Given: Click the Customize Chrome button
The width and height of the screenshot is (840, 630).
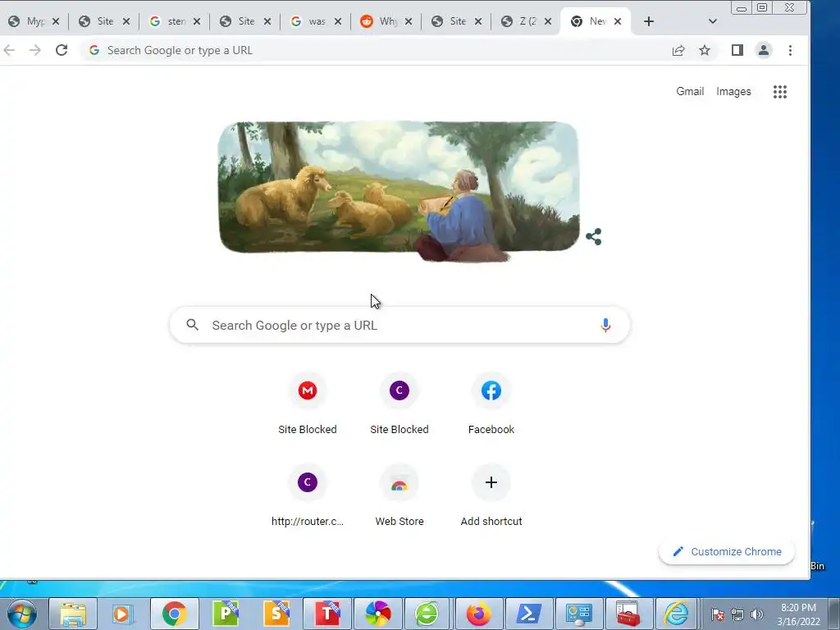Looking at the screenshot, I should pyautogui.click(x=727, y=552).
